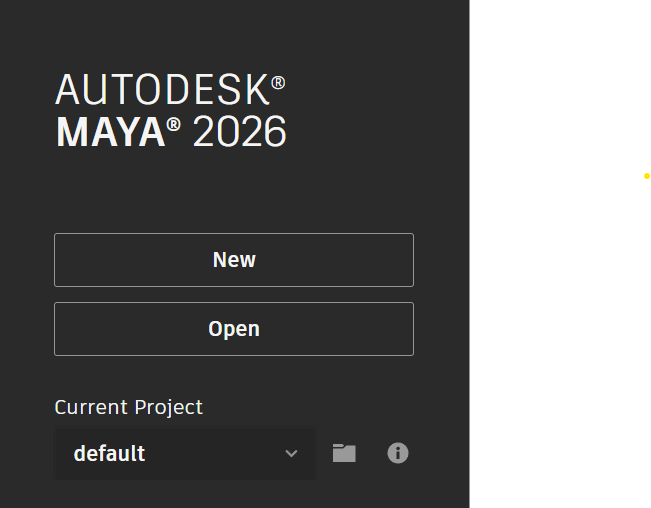
Task: Click the MAYA logo text
Action: pyautogui.click(x=110, y=132)
